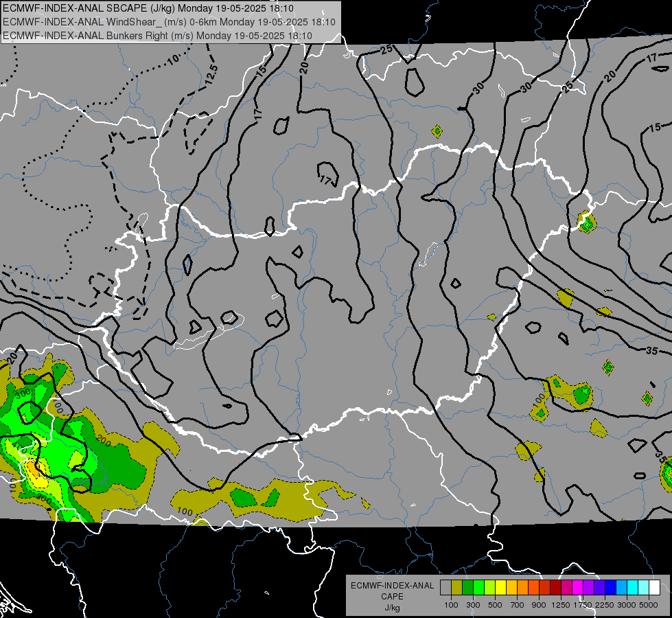Image resolution: width=672 pixels, height=618 pixels.
Task: Click the WindShear_ 0-6km header line
Action: pyautogui.click(x=169, y=22)
